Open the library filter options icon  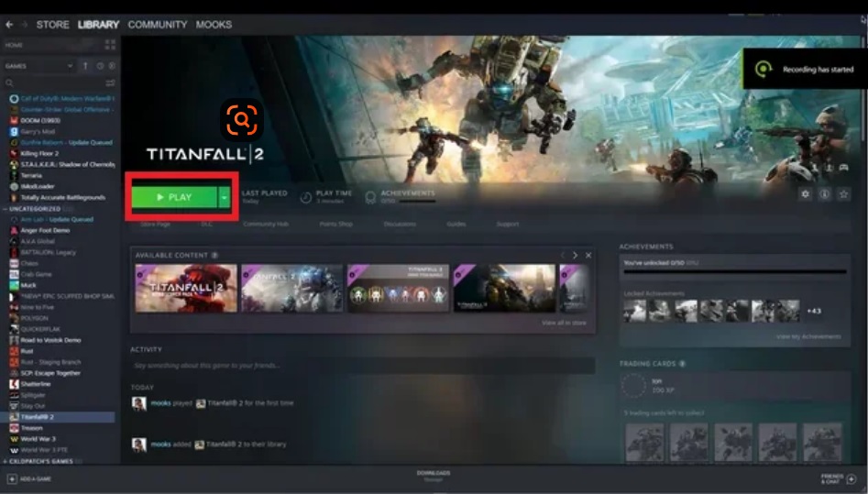click(111, 83)
